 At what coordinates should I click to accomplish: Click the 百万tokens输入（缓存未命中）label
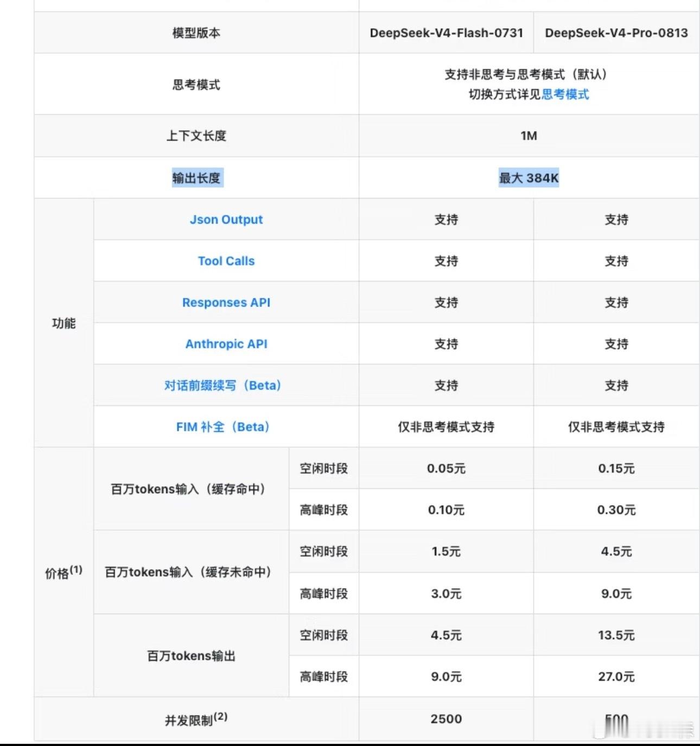tap(188, 572)
